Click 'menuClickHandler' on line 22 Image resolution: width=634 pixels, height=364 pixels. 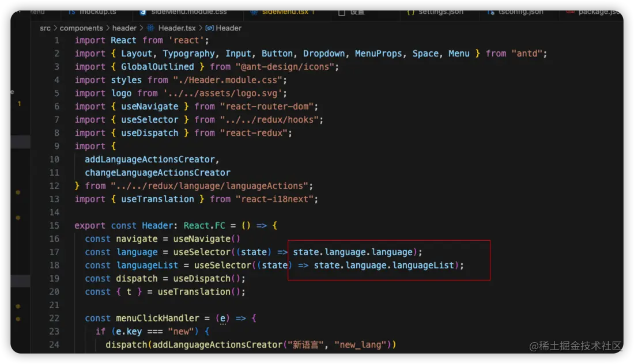157,318
